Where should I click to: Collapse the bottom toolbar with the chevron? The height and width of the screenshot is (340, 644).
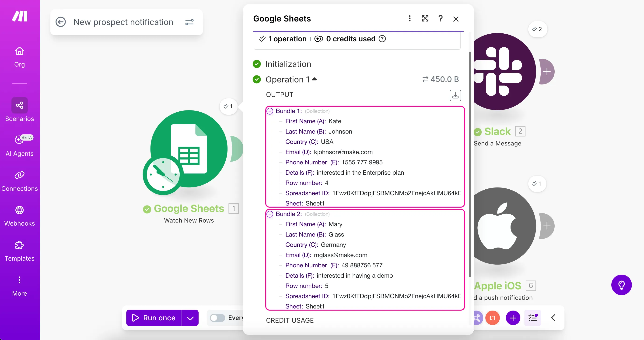(x=553, y=318)
